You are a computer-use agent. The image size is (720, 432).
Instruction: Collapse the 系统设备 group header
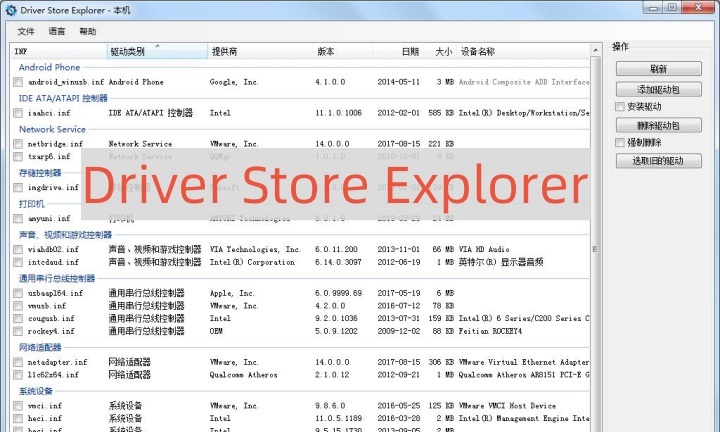(x=36, y=391)
